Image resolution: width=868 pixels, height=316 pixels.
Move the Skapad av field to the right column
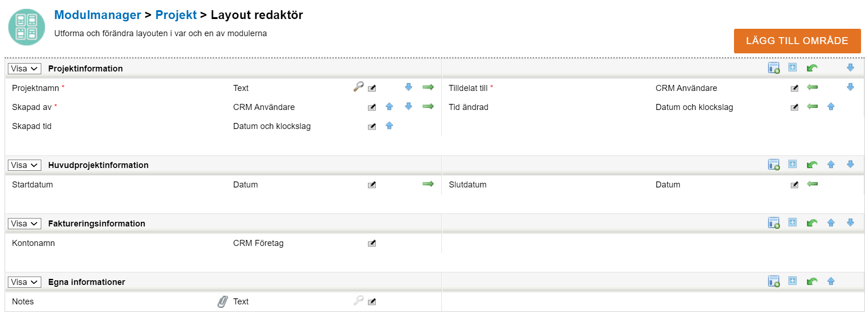click(428, 107)
